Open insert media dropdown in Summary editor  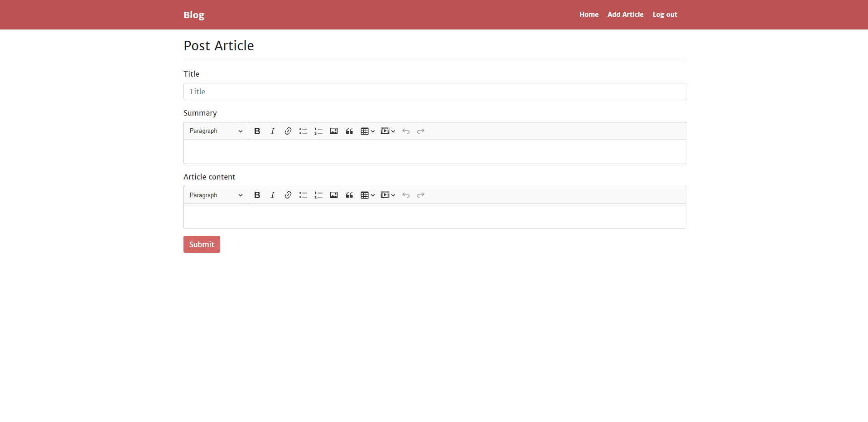[x=388, y=131]
